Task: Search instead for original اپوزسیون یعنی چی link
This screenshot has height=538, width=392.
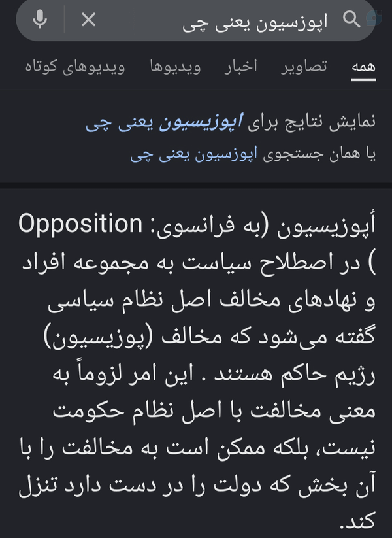Action: (x=194, y=154)
